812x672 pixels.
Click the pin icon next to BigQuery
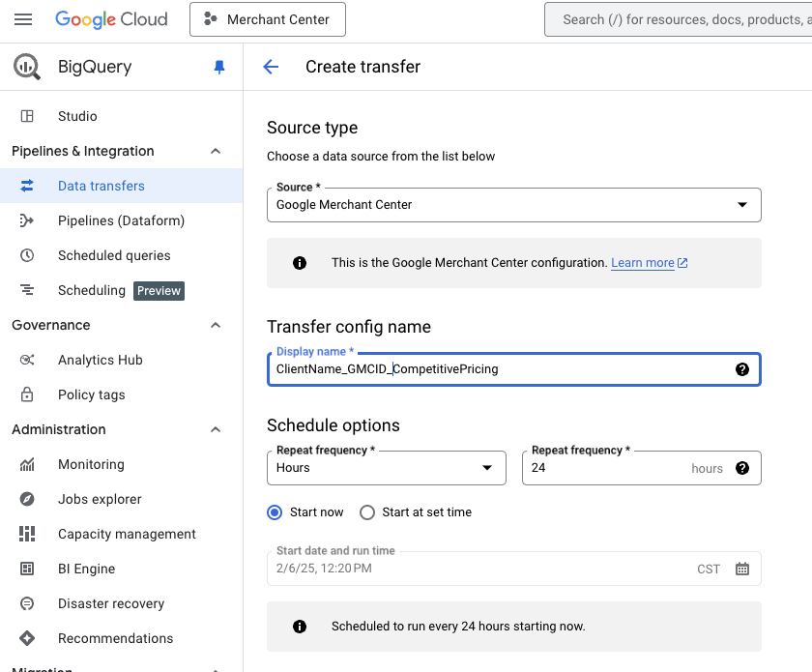218,67
